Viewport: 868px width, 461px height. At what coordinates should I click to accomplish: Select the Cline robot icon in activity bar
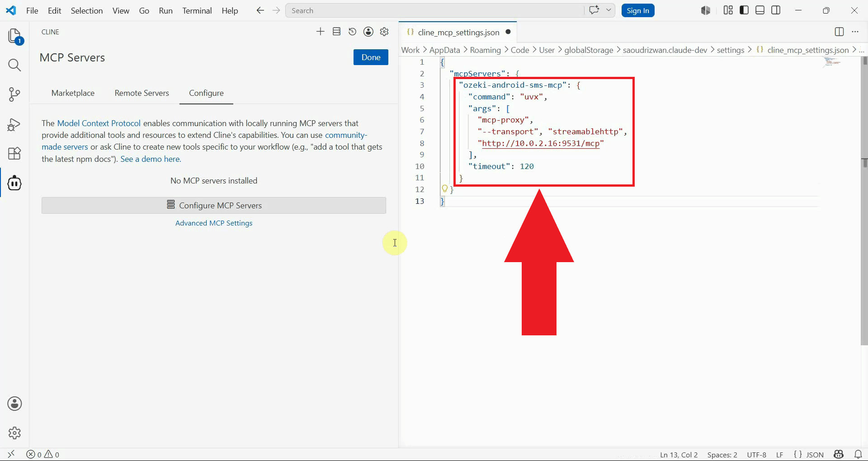tap(14, 183)
